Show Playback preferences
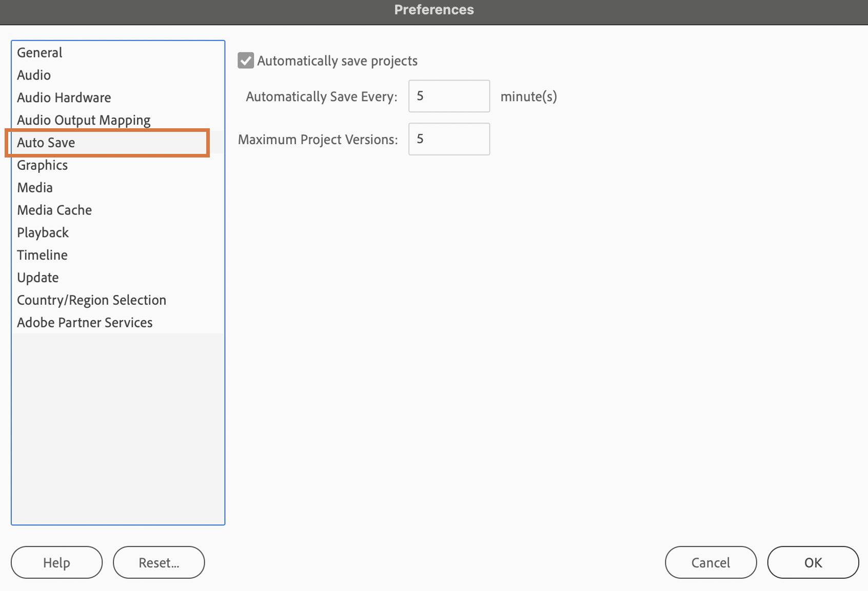The height and width of the screenshot is (591, 868). [43, 232]
